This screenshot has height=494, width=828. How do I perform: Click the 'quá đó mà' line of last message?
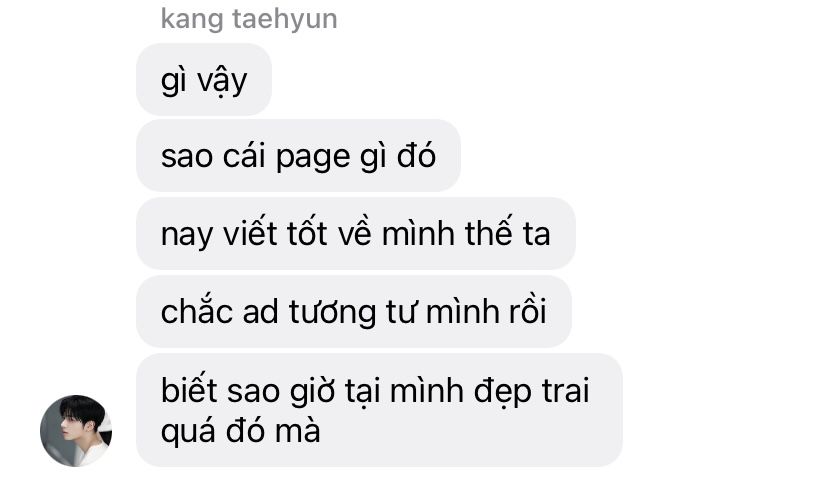[241, 431]
